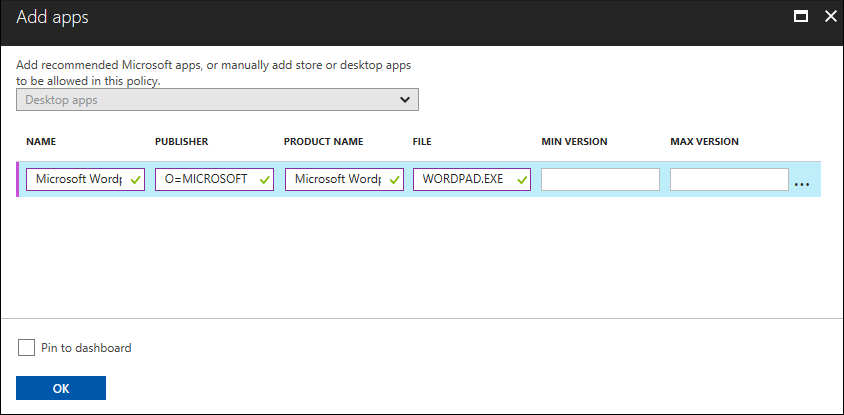Screen dimensions: 844x415
Task: Open the ellipsis menu for WordPad row
Action: (x=802, y=183)
